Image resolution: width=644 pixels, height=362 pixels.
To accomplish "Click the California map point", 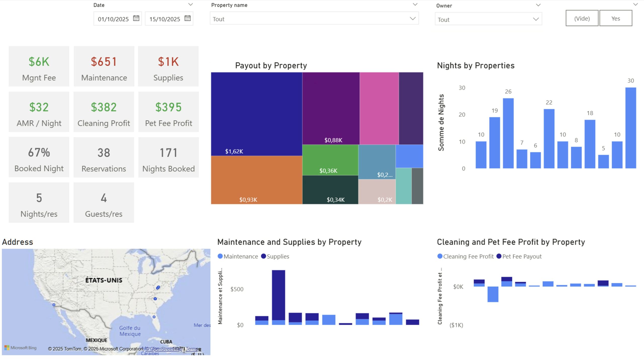I will [54, 305].
